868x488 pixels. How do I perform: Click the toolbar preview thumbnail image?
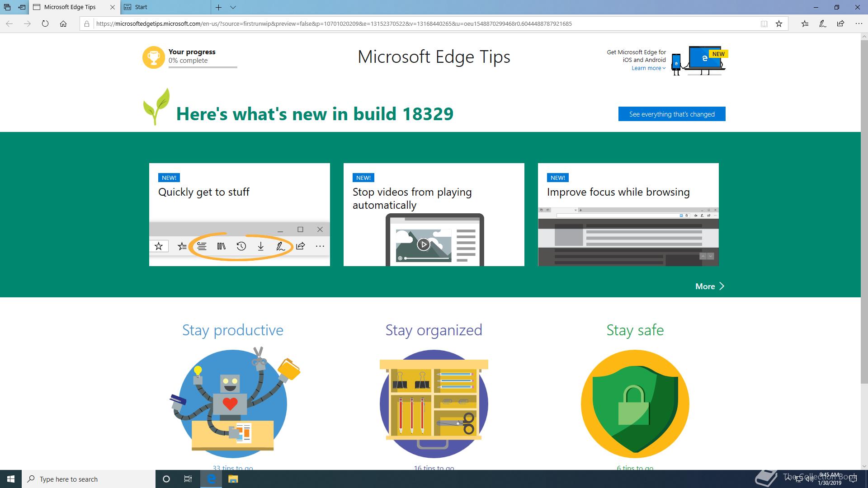click(x=240, y=244)
